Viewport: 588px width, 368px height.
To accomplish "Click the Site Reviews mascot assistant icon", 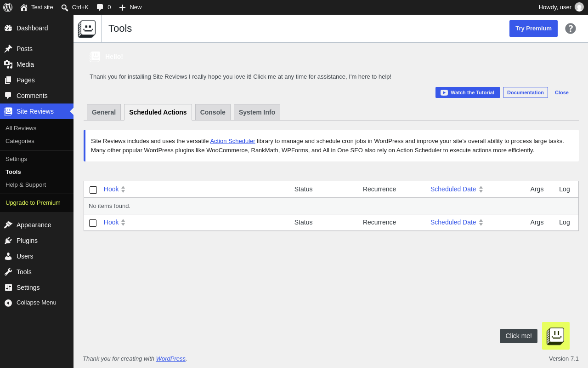I will pyautogui.click(x=556, y=336).
